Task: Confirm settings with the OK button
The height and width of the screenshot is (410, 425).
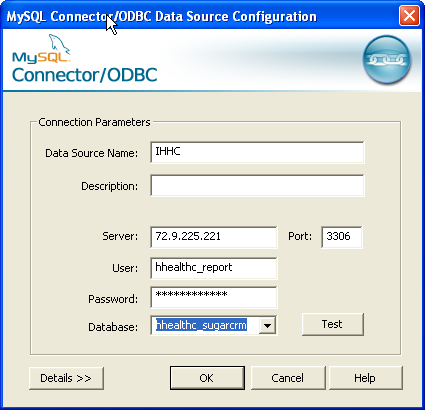Action: (207, 378)
